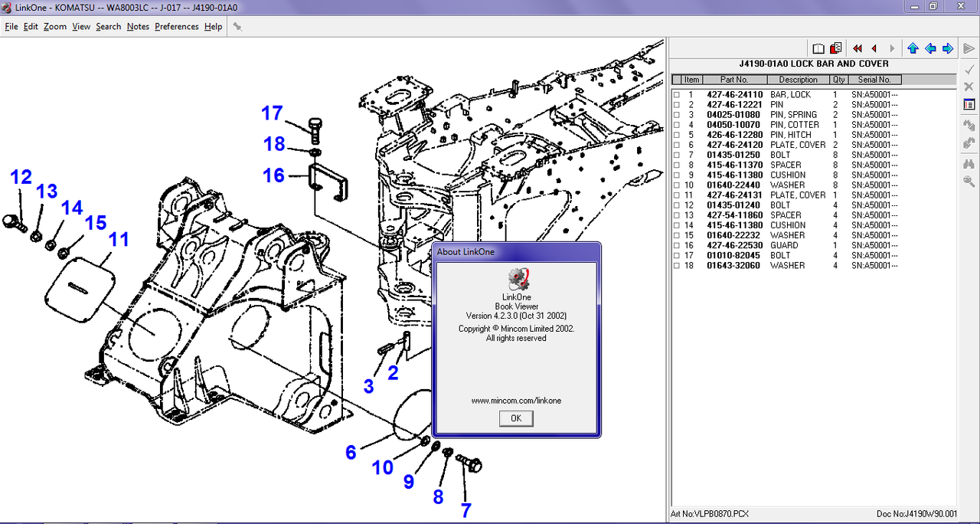Click the binoculars search icon
980x524 pixels.
969,164
